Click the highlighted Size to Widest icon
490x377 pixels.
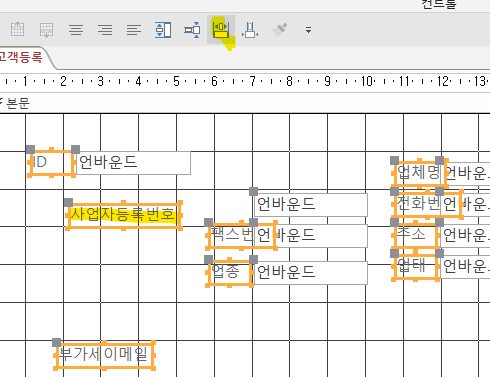[221, 30]
